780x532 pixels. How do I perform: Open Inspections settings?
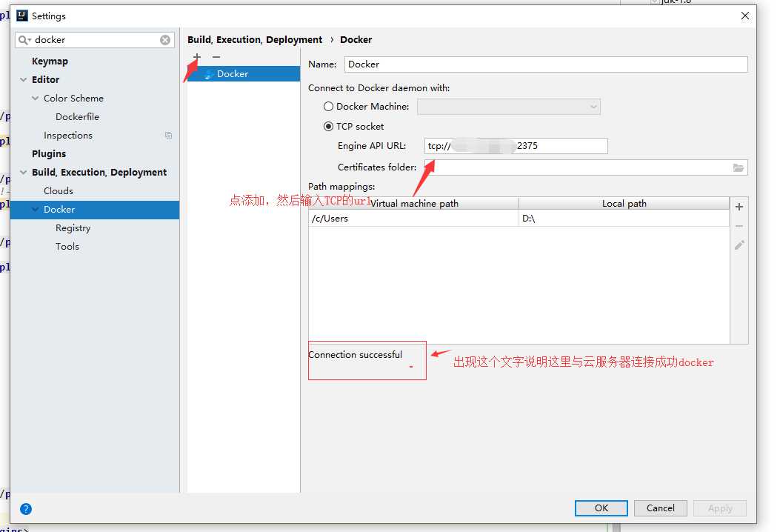coord(67,136)
